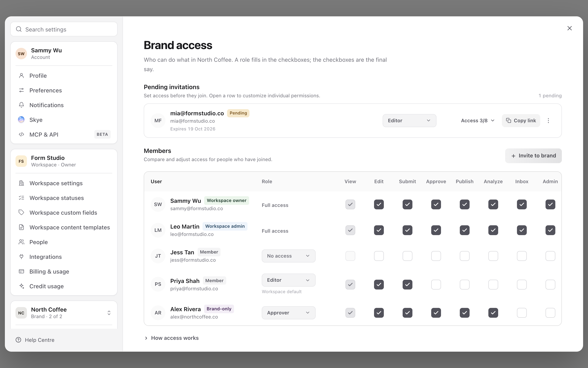Click the Profile person icon

[x=21, y=76]
